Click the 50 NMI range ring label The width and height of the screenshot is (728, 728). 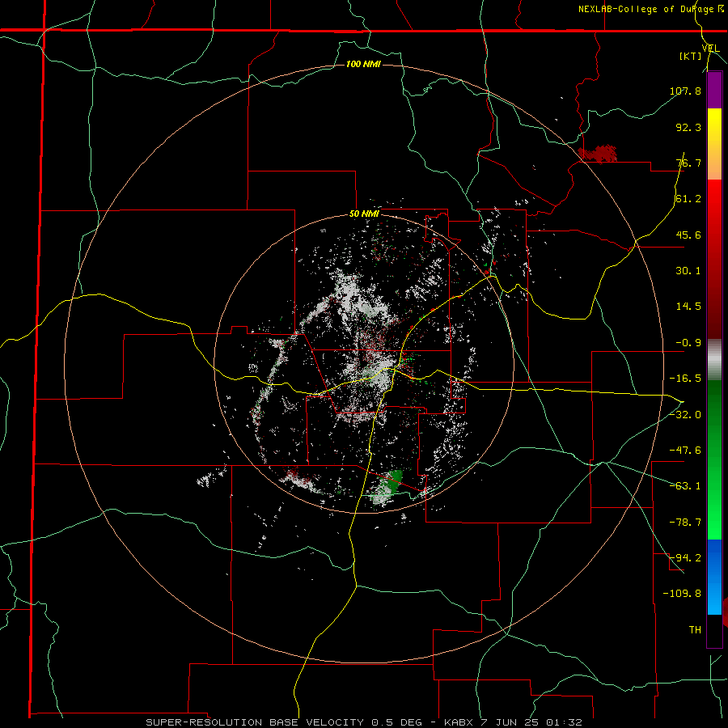coord(364,214)
